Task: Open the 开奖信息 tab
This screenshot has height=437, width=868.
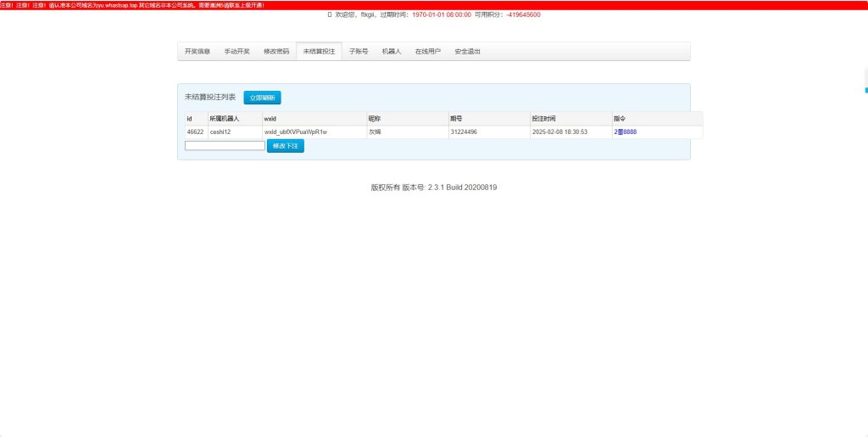Action: point(198,52)
